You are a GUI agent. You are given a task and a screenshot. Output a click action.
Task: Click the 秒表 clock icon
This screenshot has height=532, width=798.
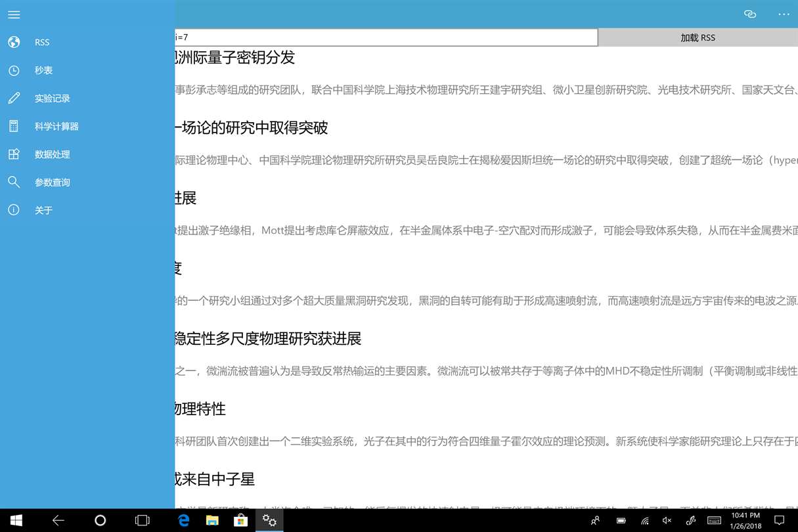pyautogui.click(x=14, y=70)
